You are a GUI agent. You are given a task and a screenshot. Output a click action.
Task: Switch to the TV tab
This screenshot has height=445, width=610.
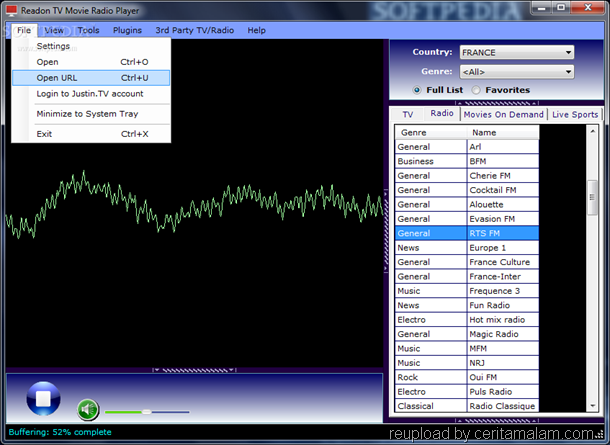(x=408, y=114)
